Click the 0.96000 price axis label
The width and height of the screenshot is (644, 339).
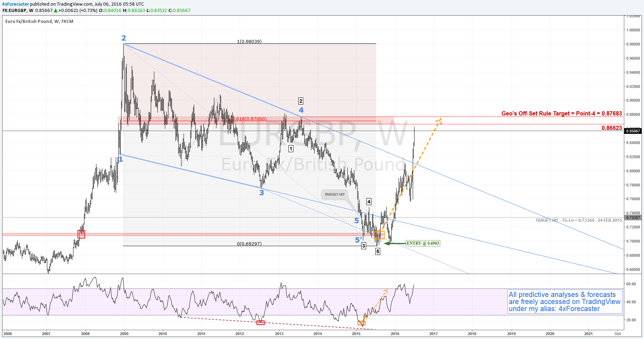tap(633, 58)
